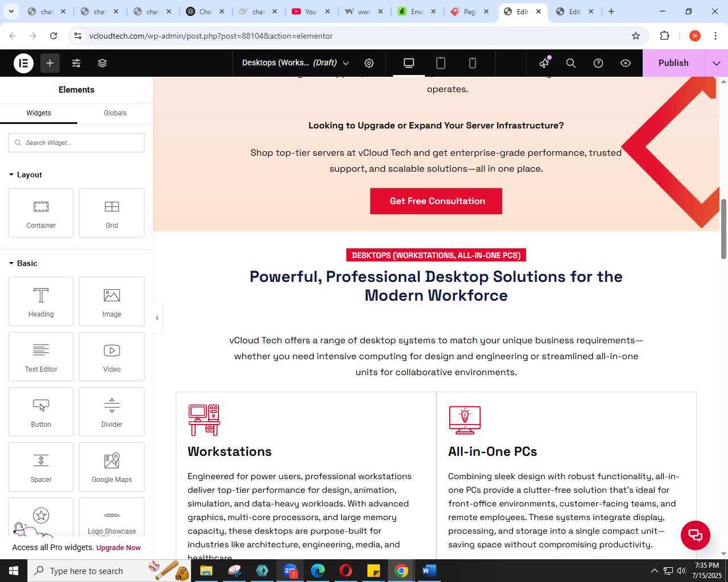Show hidden system tray icons
Image resolution: width=728 pixels, height=582 pixels.
click(654, 571)
